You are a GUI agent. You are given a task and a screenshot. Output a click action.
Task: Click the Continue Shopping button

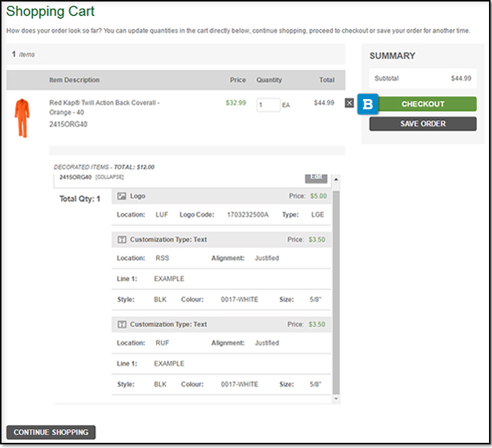pyautogui.click(x=51, y=432)
